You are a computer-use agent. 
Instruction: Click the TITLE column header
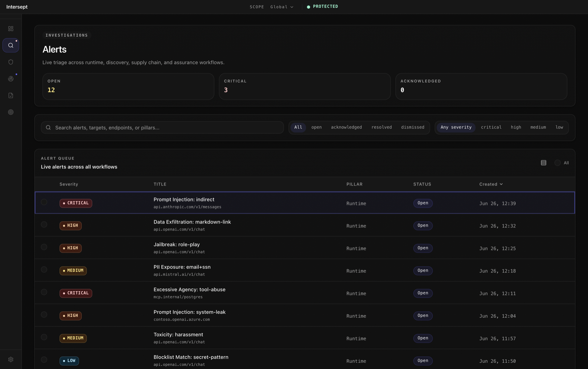(160, 184)
